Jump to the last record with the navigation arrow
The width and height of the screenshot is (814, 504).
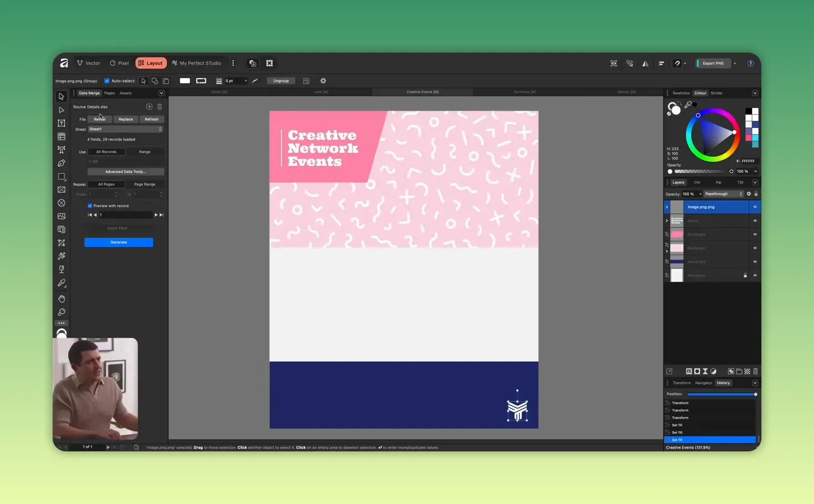pyautogui.click(x=161, y=214)
